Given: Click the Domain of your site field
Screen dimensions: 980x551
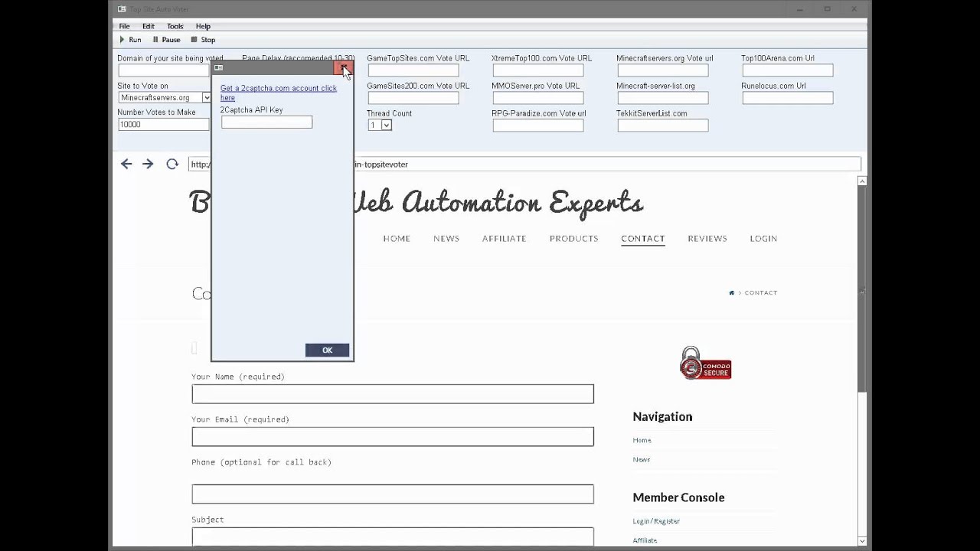Looking at the screenshot, I should click(x=163, y=70).
